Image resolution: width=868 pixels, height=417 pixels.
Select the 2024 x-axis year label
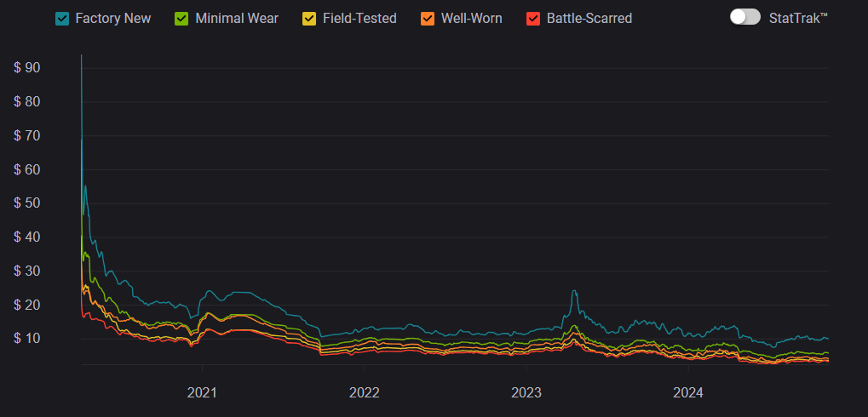(688, 393)
